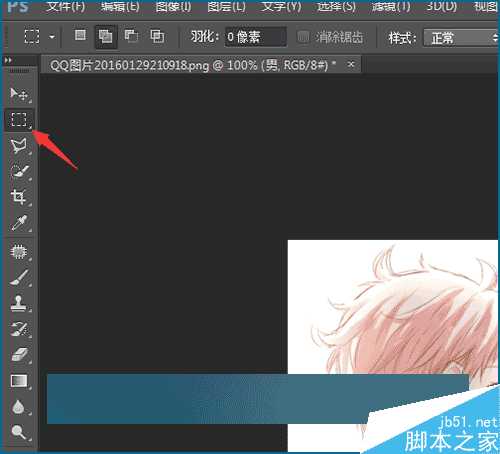
Task: Select the Crop tool
Action: 19,197
